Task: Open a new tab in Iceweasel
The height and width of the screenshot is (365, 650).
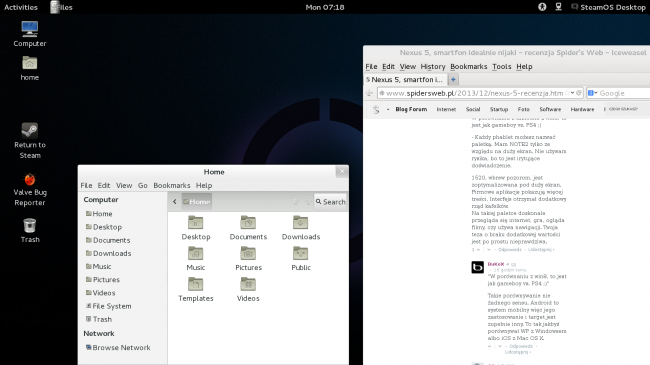Action: point(453,79)
